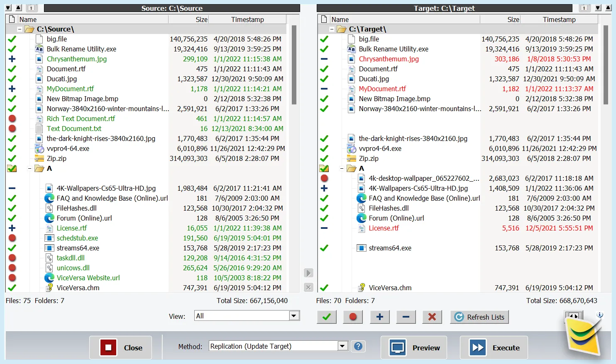The height and width of the screenshot is (364, 616).
Task: Click the minus status icon for MyDocument.rtf in Target
Action: (324, 89)
